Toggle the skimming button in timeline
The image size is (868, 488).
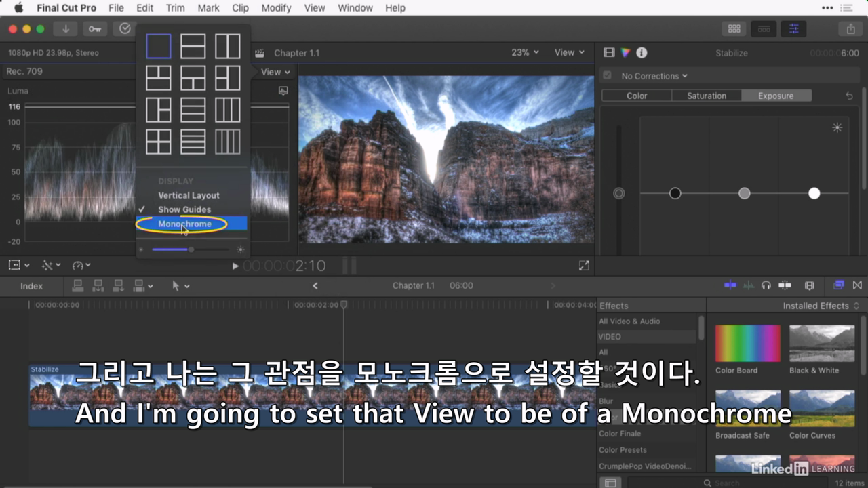coord(730,285)
